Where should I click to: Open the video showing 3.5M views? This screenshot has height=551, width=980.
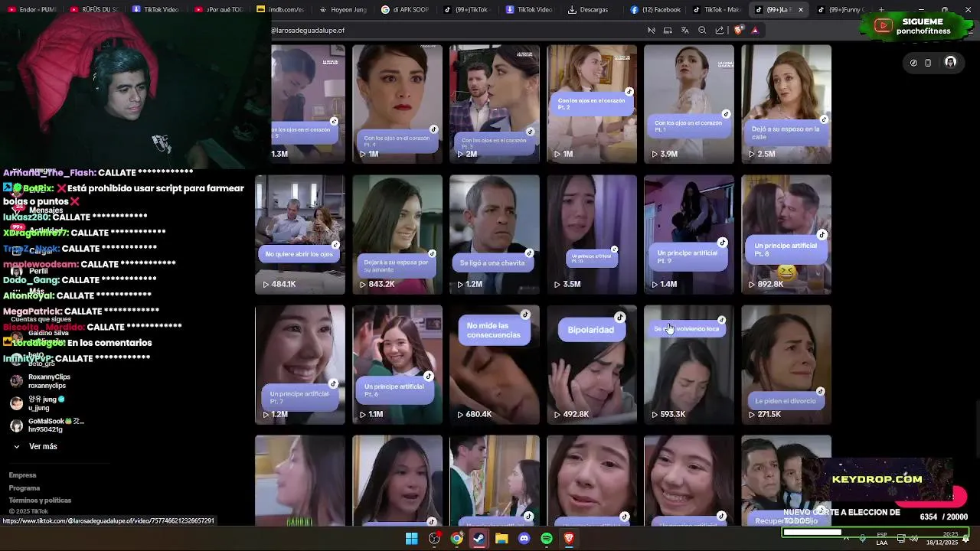pyautogui.click(x=592, y=234)
